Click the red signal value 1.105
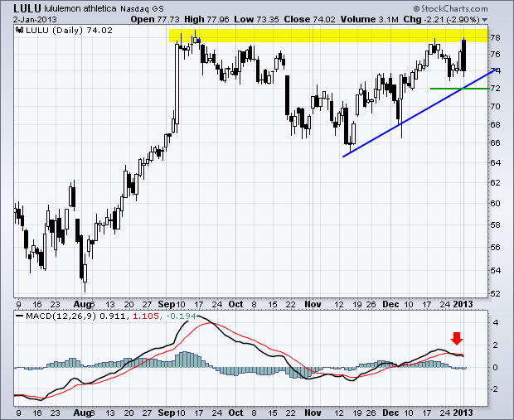This screenshot has height=420, width=514. tap(145, 316)
